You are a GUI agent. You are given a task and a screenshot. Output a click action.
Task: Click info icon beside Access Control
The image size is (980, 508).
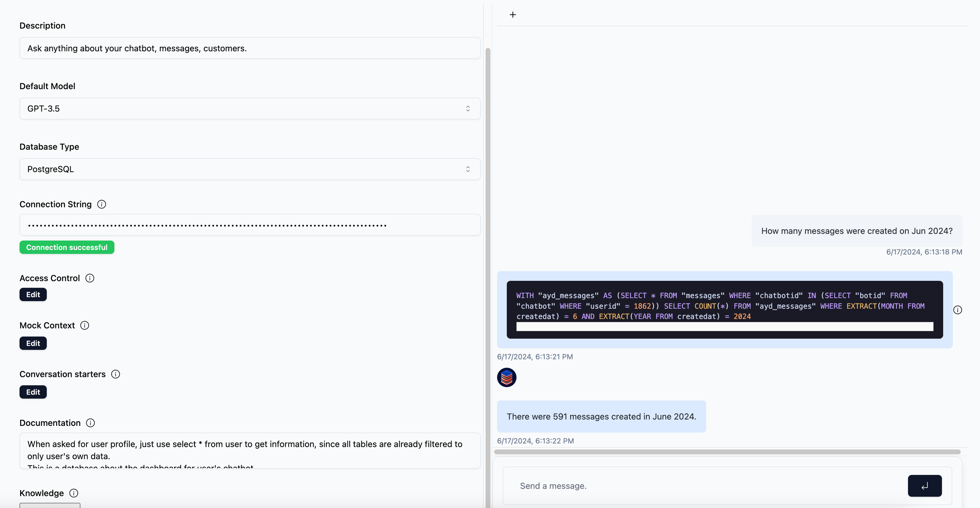(x=90, y=278)
